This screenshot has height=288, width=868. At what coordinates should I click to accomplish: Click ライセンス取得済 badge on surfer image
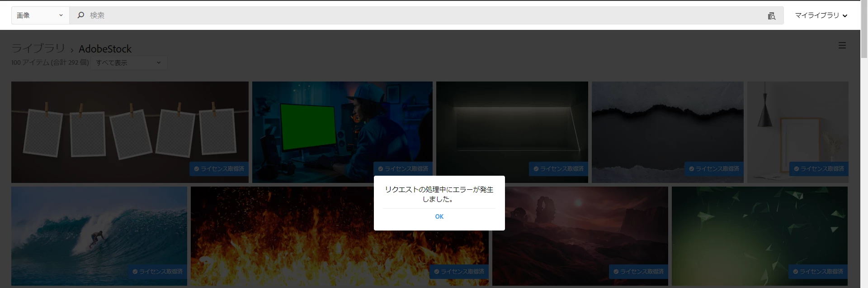(157, 271)
